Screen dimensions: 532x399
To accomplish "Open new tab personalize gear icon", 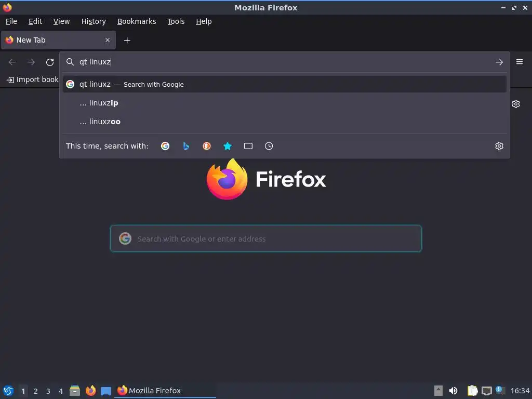I will pos(516,104).
